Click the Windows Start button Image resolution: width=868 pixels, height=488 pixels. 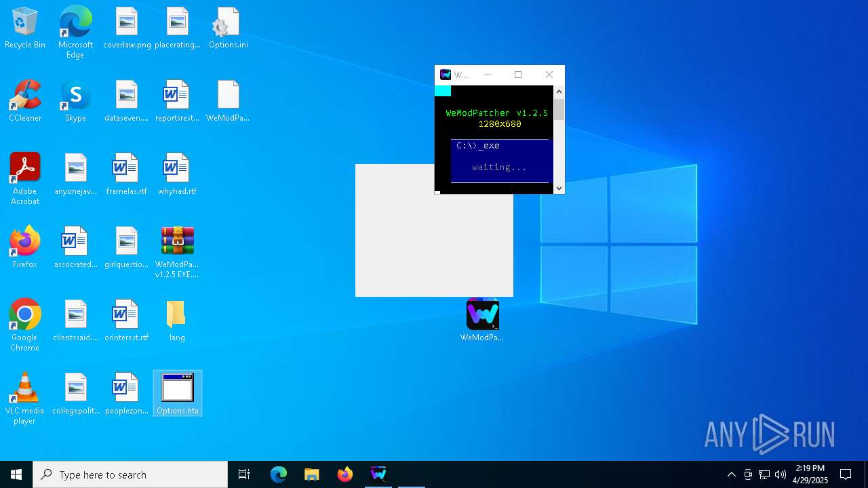click(x=16, y=474)
